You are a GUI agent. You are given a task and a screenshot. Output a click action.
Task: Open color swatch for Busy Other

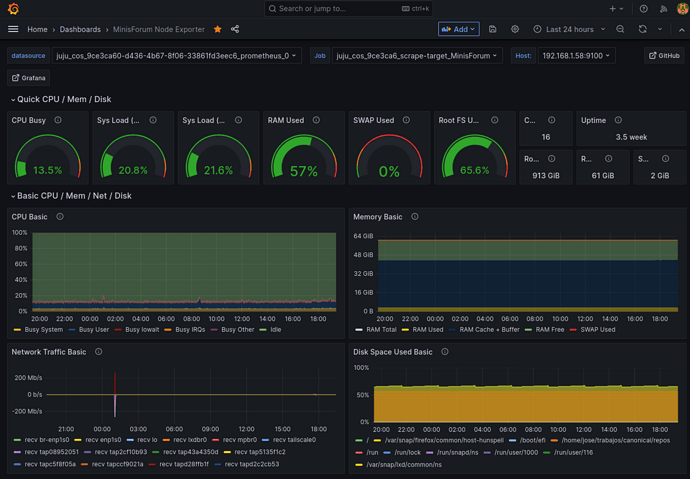coord(214,330)
